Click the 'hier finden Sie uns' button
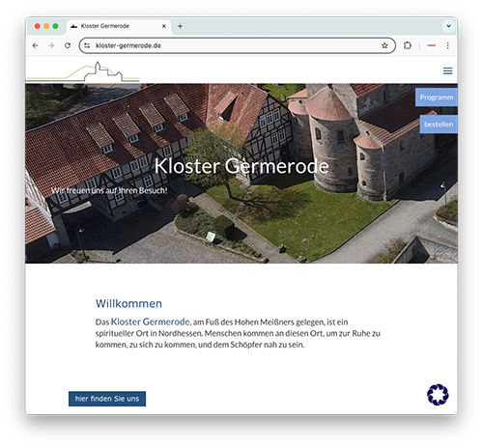483x448 pixels. [x=107, y=399]
